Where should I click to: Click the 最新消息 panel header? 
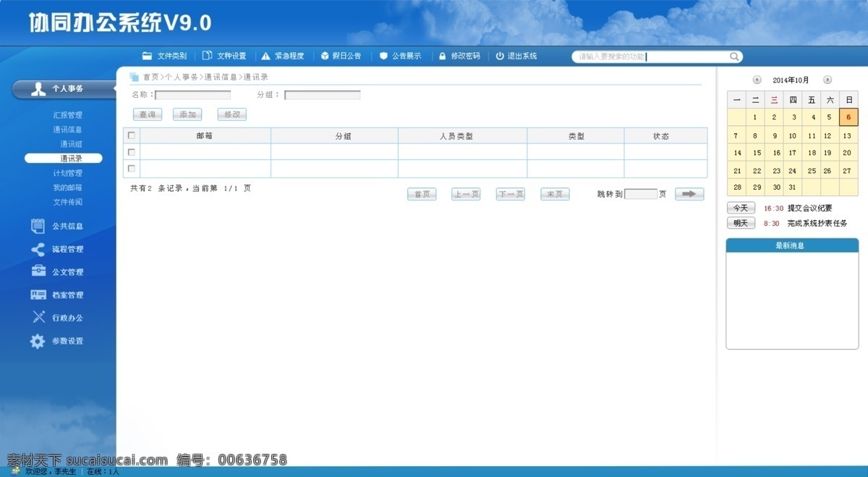click(792, 245)
